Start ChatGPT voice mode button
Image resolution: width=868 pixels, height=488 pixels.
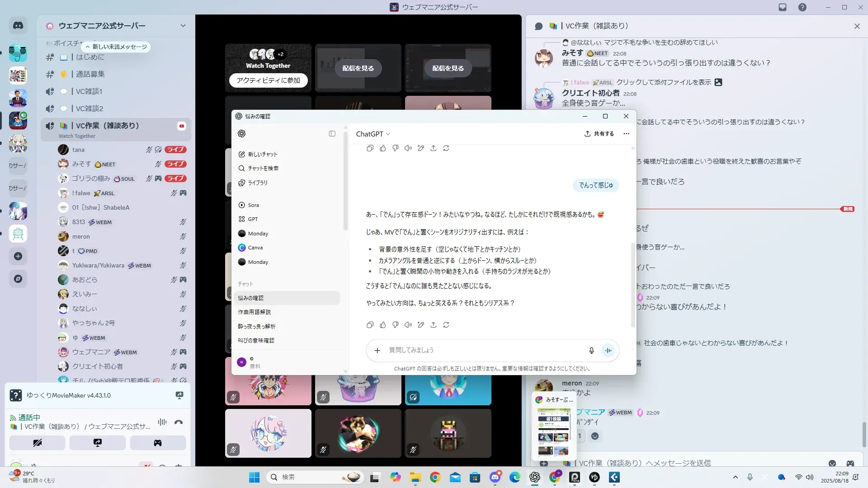coord(609,350)
